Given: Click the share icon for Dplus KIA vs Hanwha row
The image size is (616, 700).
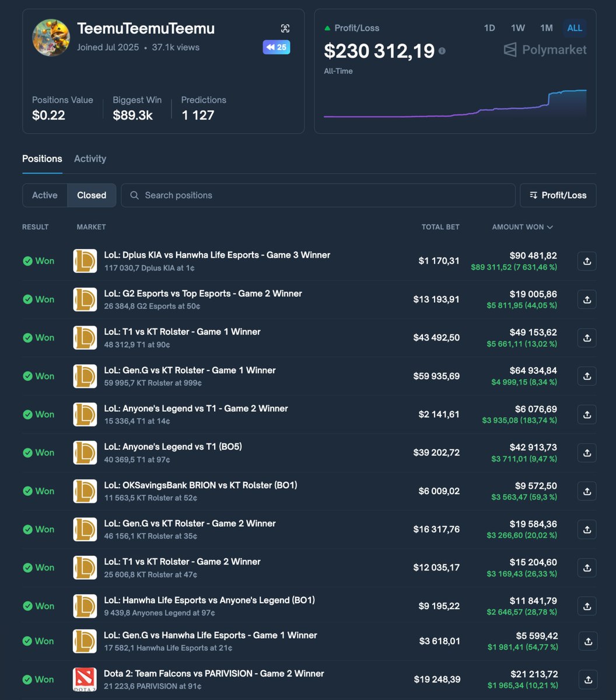Looking at the screenshot, I should pos(587,261).
